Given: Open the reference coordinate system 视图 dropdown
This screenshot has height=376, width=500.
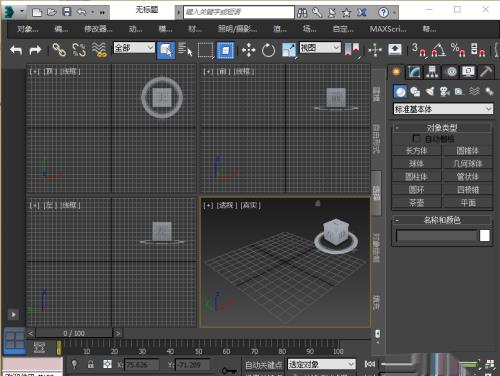Looking at the screenshot, I should click(320, 47).
